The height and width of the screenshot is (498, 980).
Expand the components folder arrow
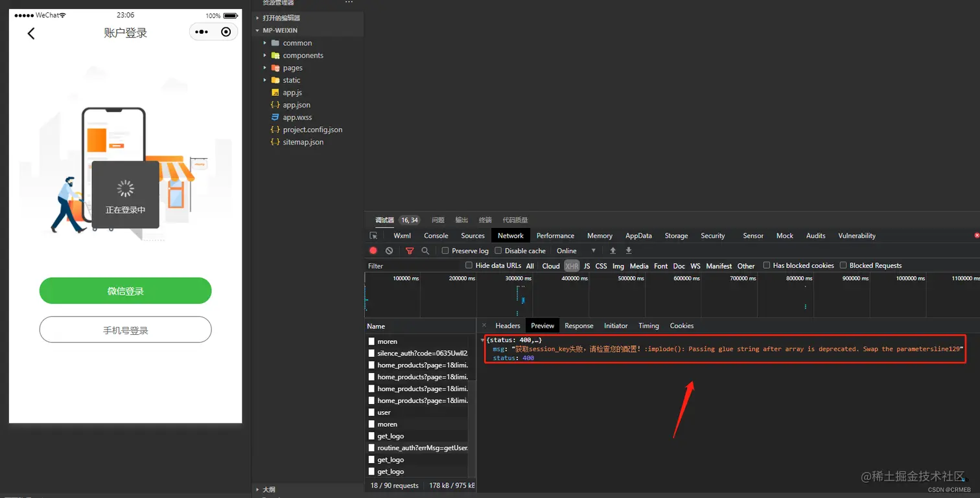coord(264,55)
